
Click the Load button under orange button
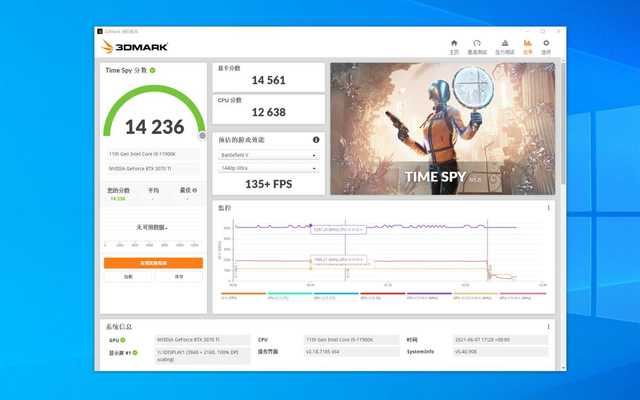pyautogui.click(x=128, y=276)
